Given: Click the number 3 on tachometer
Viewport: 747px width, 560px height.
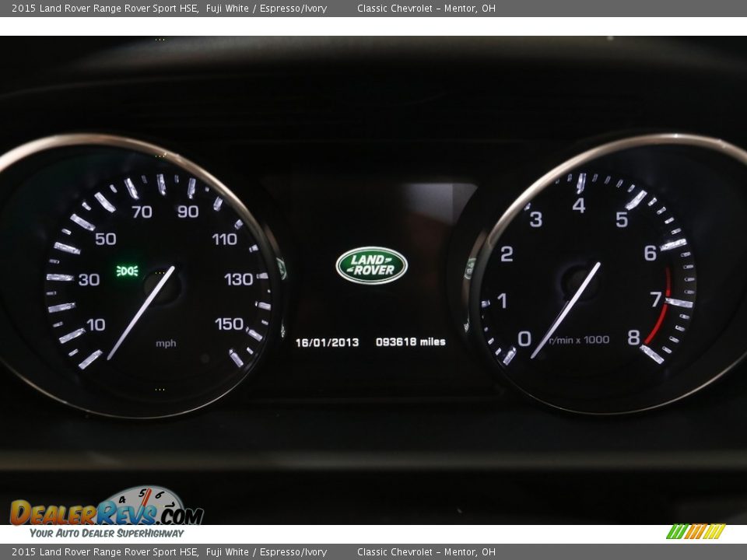Looking at the screenshot, I should (x=536, y=219).
